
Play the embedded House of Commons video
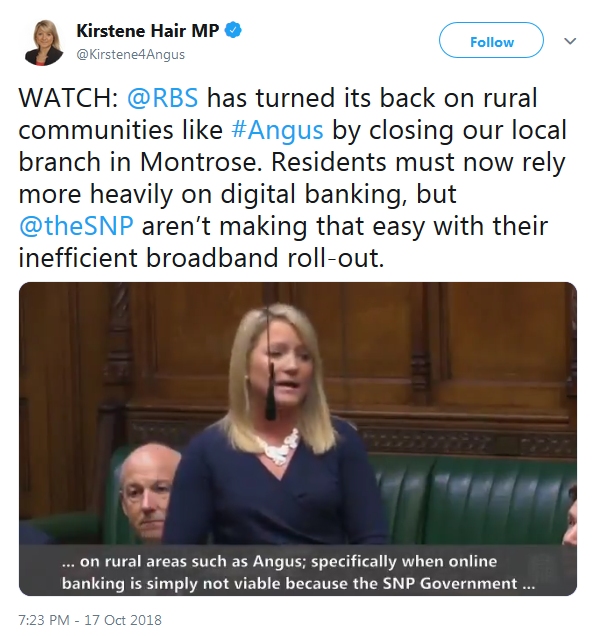tap(298, 439)
